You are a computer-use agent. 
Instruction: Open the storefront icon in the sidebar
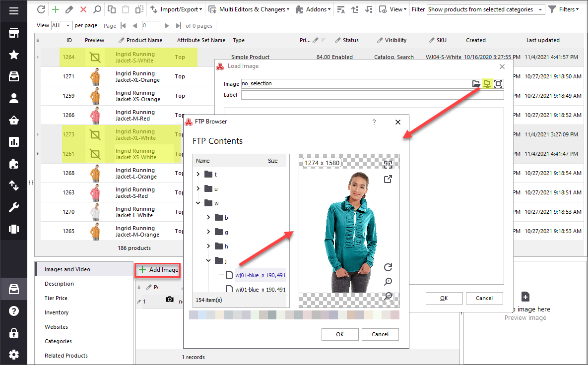click(x=14, y=33)
